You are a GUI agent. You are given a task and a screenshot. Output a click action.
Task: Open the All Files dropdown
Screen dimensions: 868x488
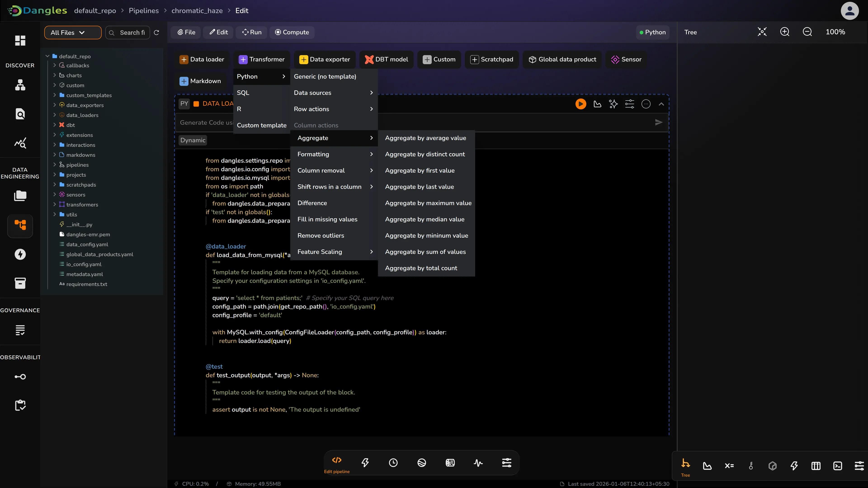pos(72,32)
